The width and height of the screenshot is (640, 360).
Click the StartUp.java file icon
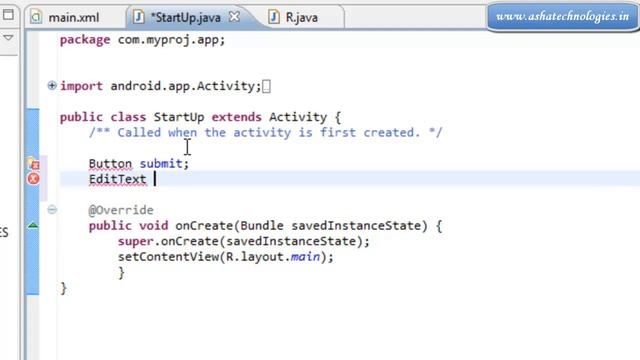coord(139,17)
